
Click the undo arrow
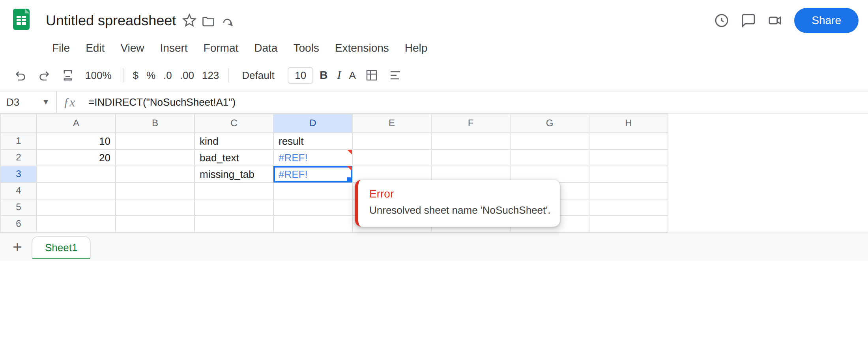pyautogui.click(x=21, y=75)
